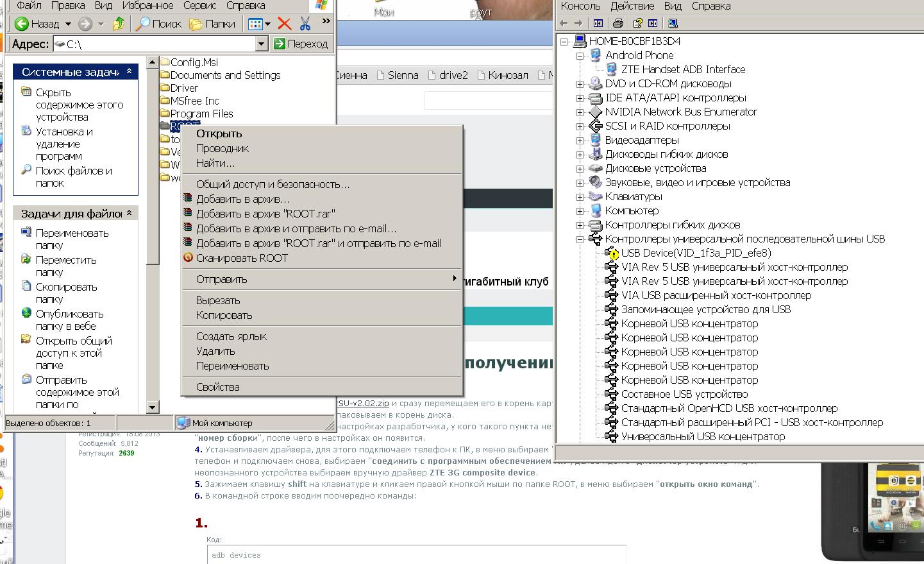
Task: Click the Up folder icon in Explorer toolbar
Action: click(x=118, y=24)
